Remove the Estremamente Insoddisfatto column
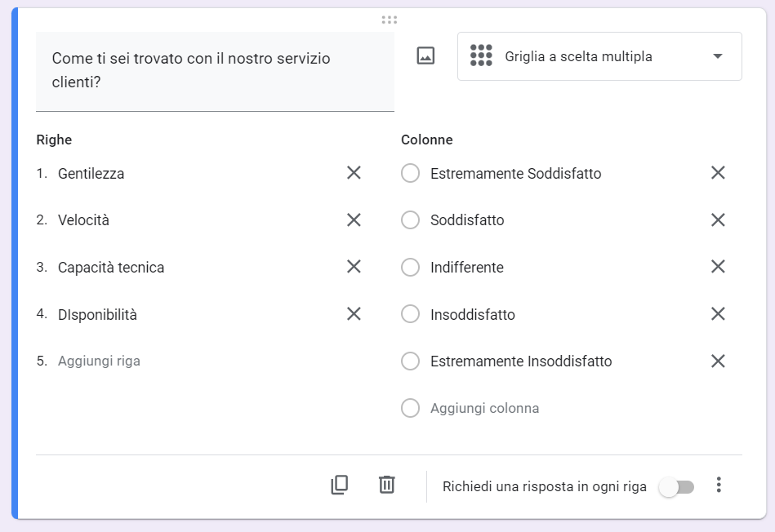 coord(718,361)
